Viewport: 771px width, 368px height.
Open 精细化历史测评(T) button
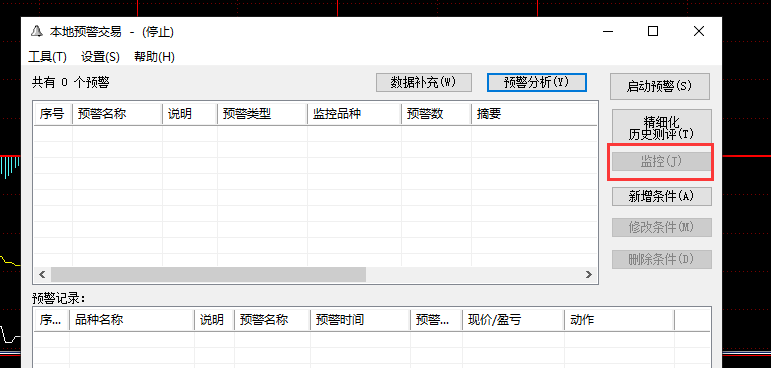[x=662, y=127]
